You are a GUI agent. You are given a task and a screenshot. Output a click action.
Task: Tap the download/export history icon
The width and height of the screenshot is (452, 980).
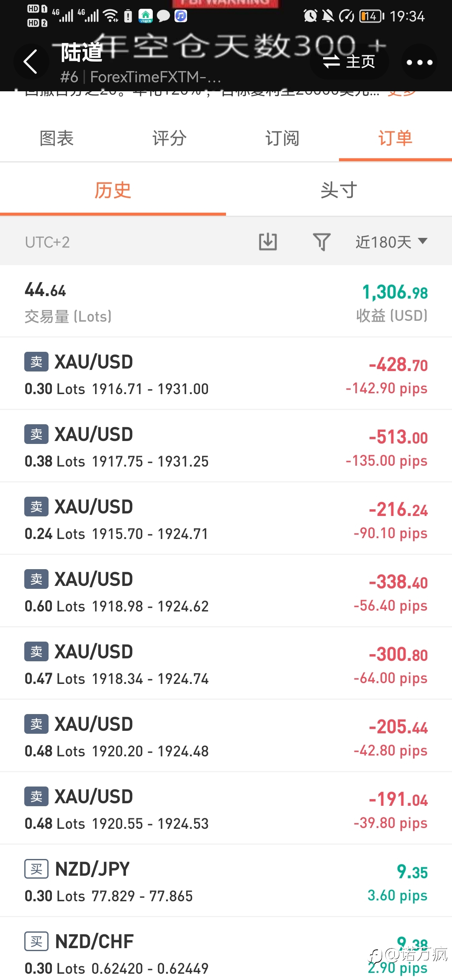click(268, 242)
